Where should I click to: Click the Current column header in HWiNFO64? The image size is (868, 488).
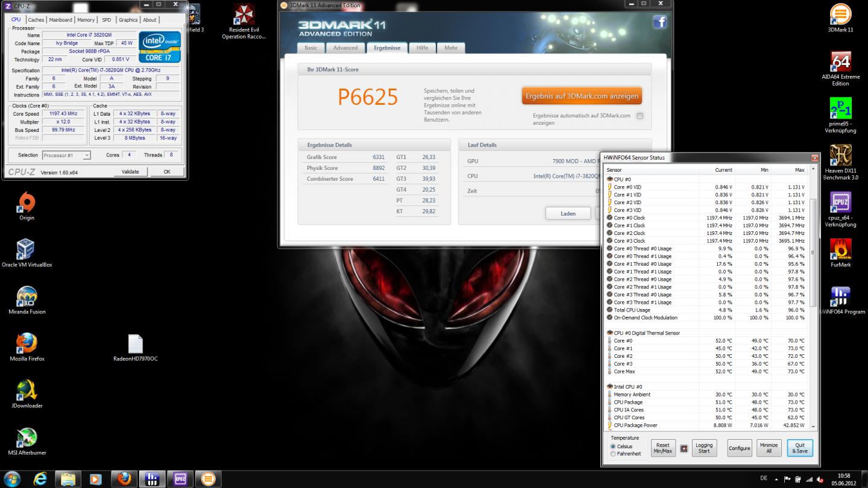(716, 170)
